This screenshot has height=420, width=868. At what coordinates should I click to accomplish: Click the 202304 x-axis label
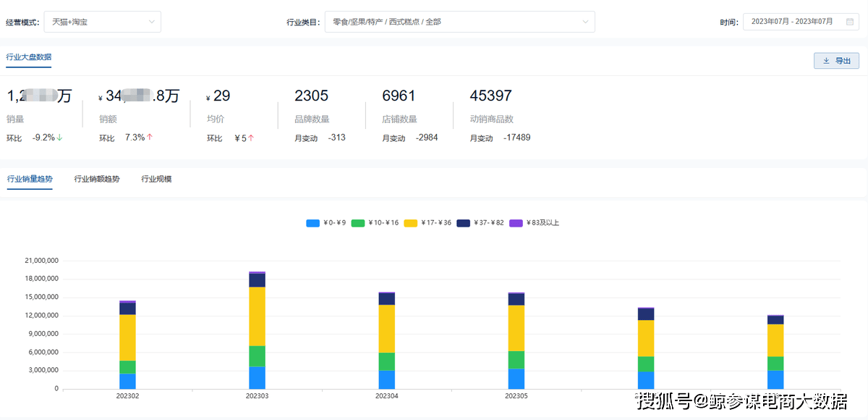click(x=387, y=396)
